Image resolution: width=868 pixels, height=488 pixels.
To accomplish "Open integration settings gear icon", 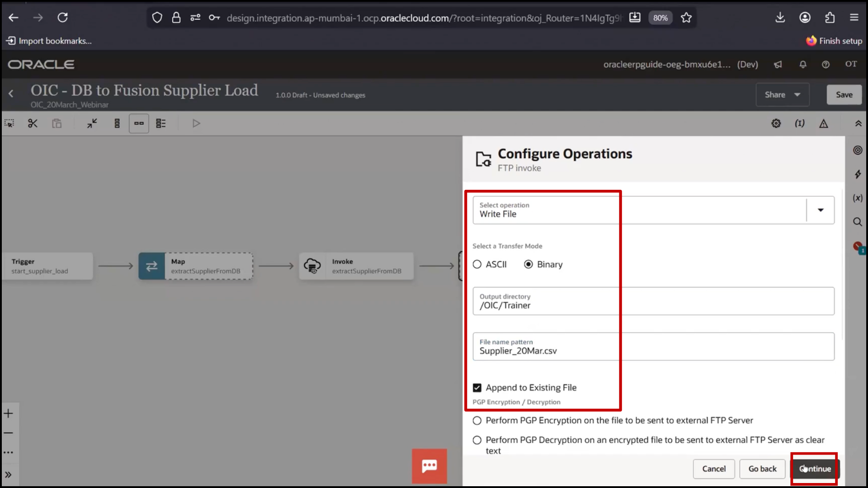I will [x=776, y=123].
